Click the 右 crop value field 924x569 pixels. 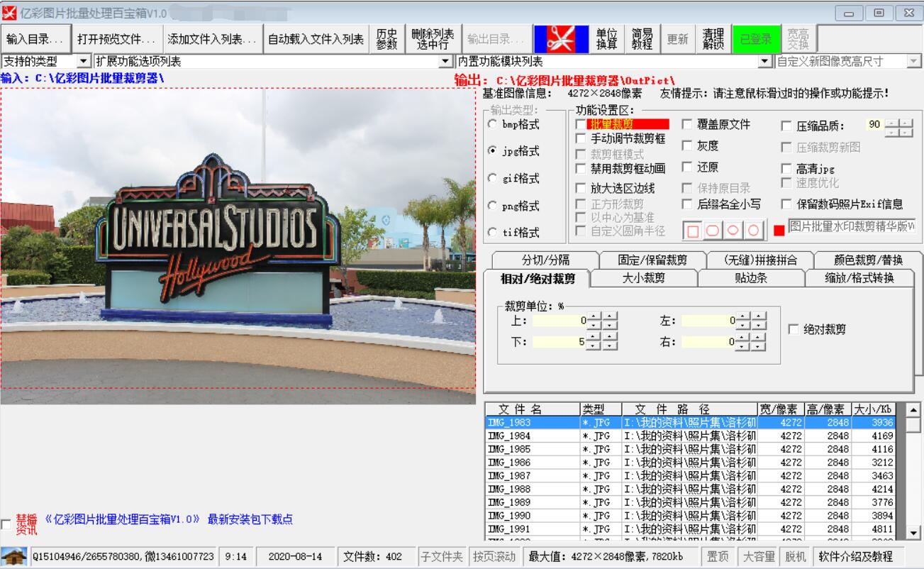point(709,342)
